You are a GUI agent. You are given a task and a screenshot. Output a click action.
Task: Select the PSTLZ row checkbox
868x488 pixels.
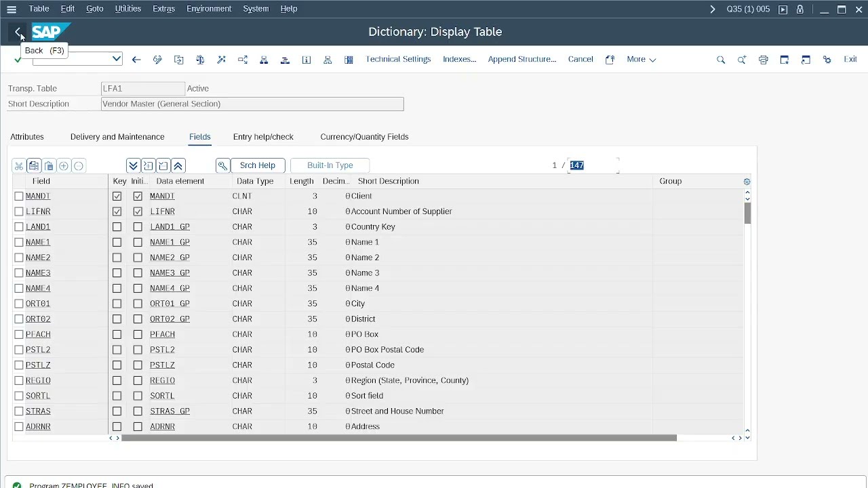[19, 365]
